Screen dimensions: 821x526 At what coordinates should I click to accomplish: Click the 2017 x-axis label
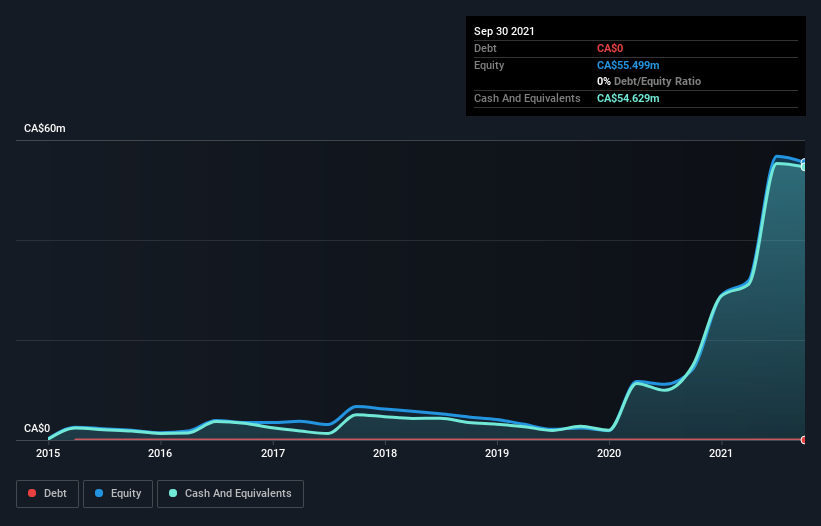[273, 453]
